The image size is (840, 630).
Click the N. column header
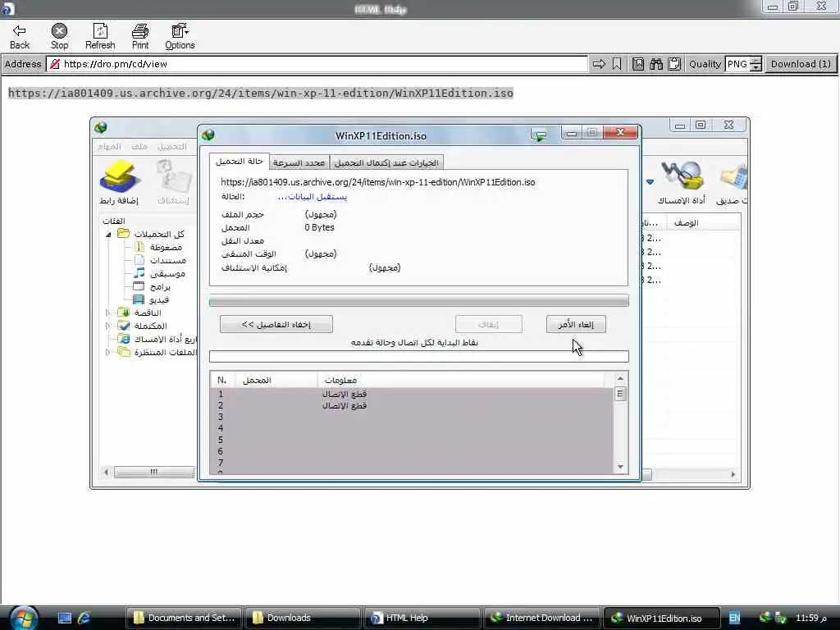pyautogui.click(x=222, y=380)
